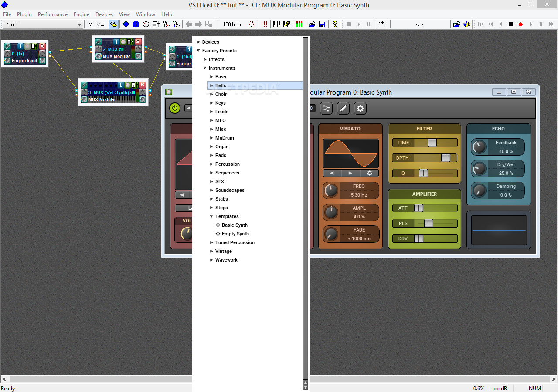This screenshot has height=392, width=558.
Task: Expand the Bells preset folder
Action: [211, 85]
